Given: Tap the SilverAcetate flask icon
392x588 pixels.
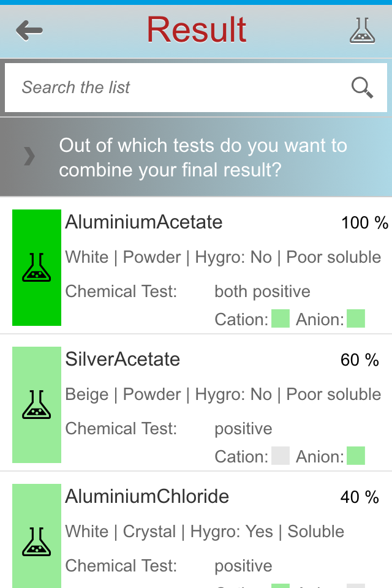Looking at the screenshot, I should click(37, 405).
